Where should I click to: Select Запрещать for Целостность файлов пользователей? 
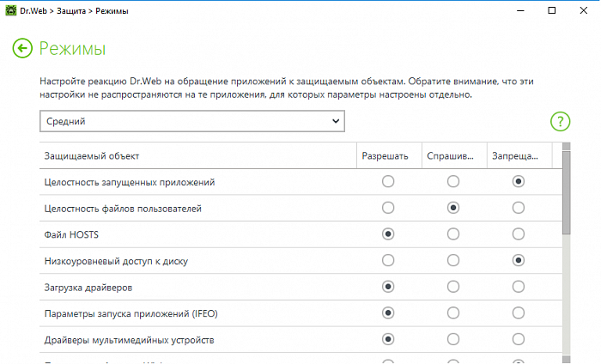[x=519, y=208]
